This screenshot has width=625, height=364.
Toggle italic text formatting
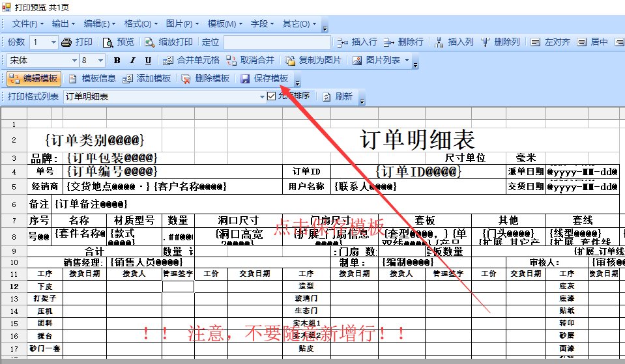[x=132, y=61]
